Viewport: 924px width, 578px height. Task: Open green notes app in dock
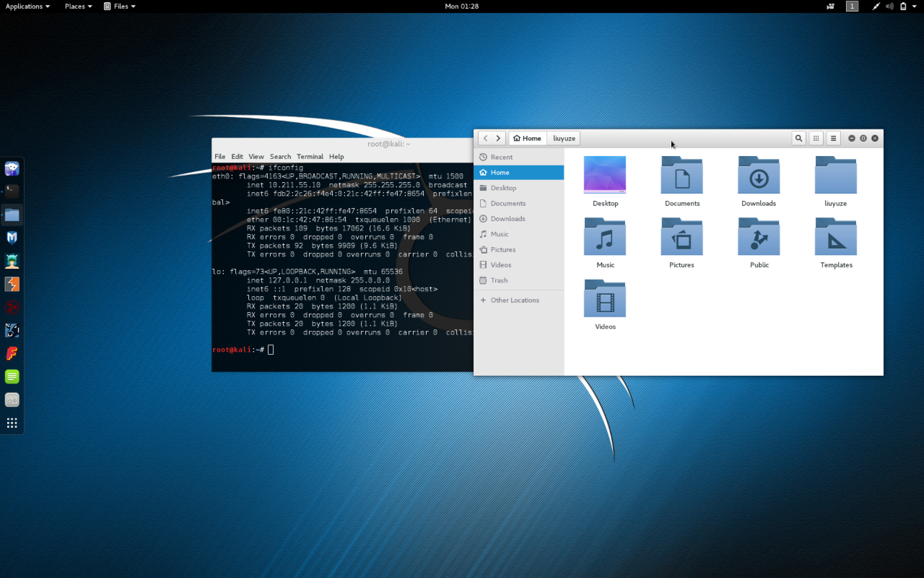tap(12, 376)
